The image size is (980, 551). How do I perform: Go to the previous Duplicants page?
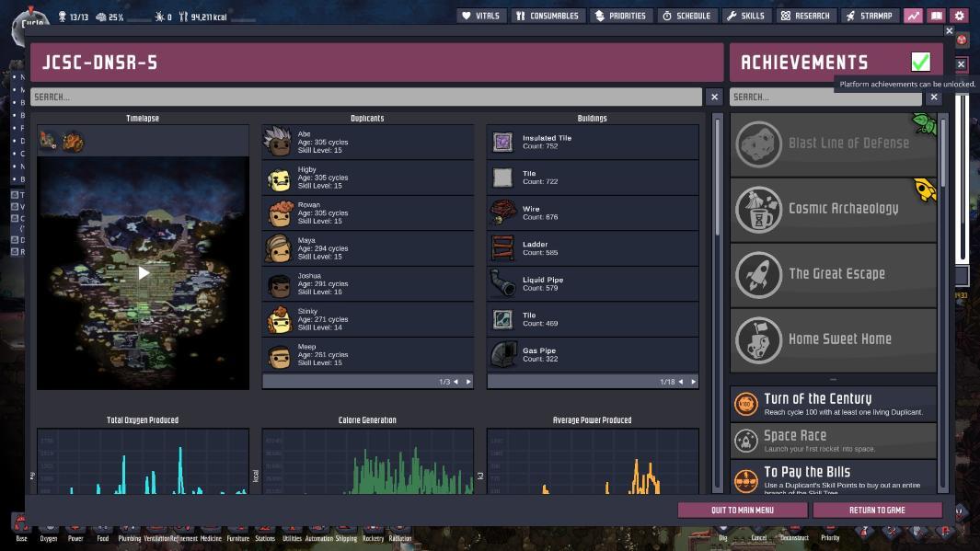[x=455, y=382]
